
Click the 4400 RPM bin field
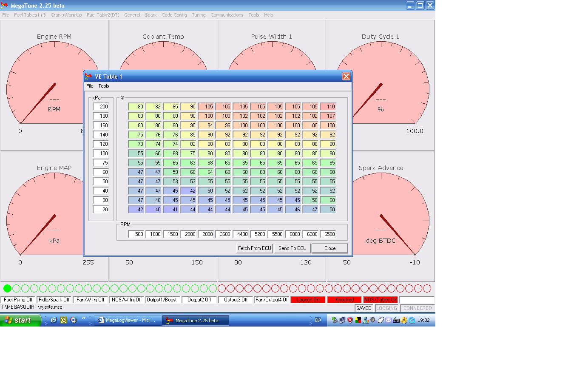pyautogui.click(x=241, y=234)
